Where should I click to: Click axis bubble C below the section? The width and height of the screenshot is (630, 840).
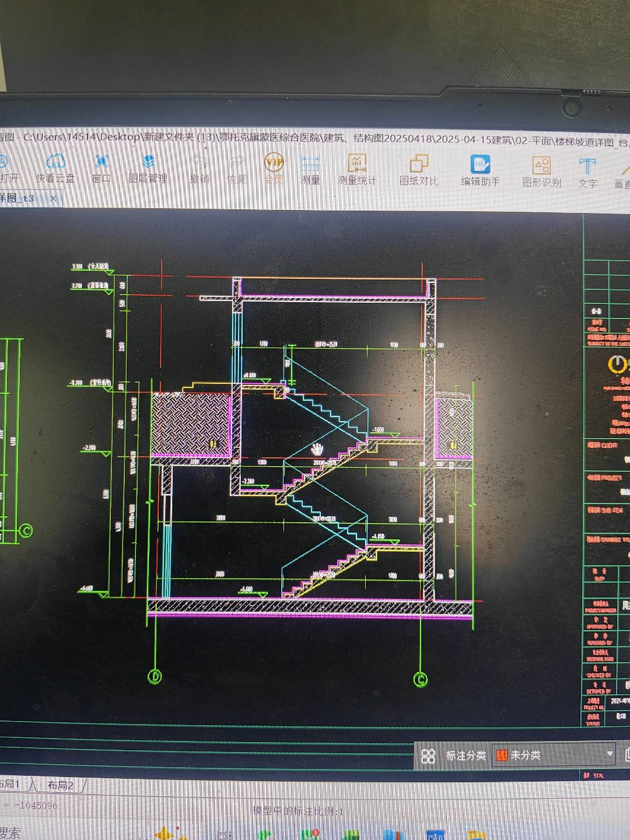(420, 680)
